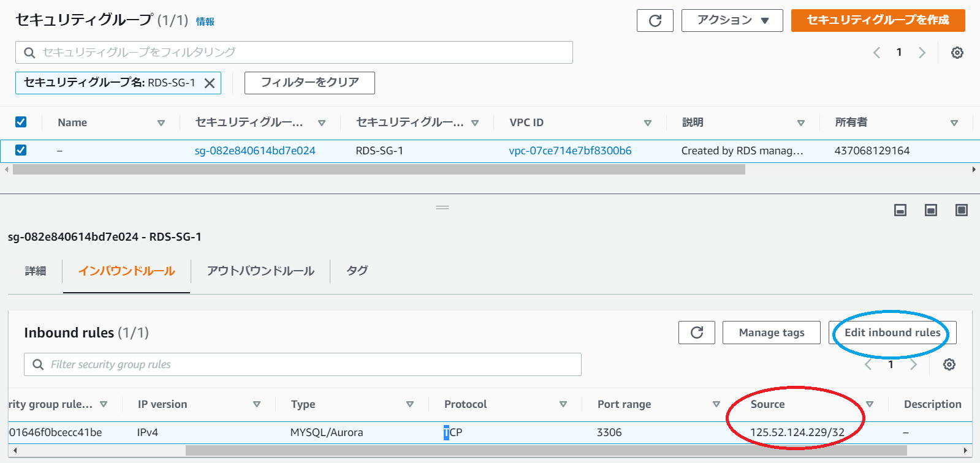Toggle the select-all checkbox in header
The image size is (980, 463).
(21, 122)
